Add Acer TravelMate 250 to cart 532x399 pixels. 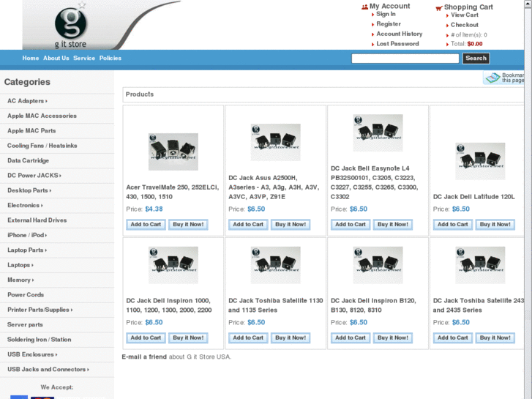click(146, 225)
